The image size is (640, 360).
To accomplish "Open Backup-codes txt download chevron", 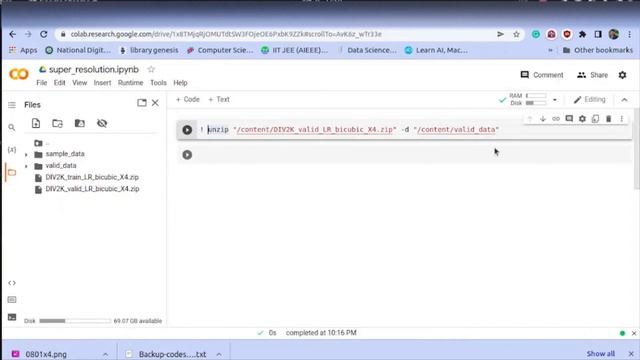I will coord(219,354).
